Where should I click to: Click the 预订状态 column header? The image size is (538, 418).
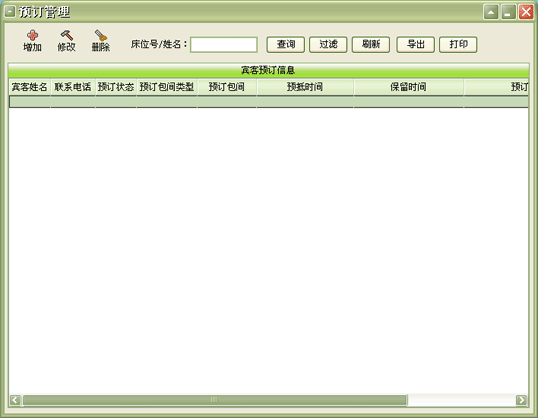pos(116,87)
